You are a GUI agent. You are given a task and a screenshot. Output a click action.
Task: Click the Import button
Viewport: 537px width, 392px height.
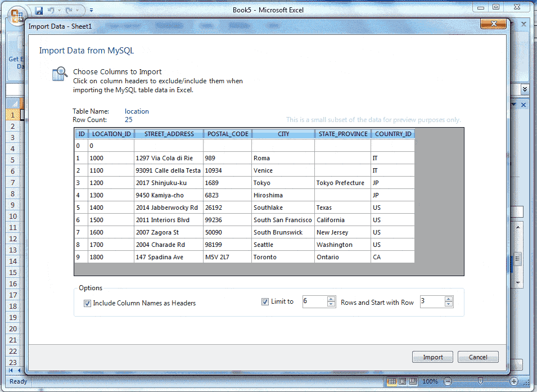tap(432, 357)
